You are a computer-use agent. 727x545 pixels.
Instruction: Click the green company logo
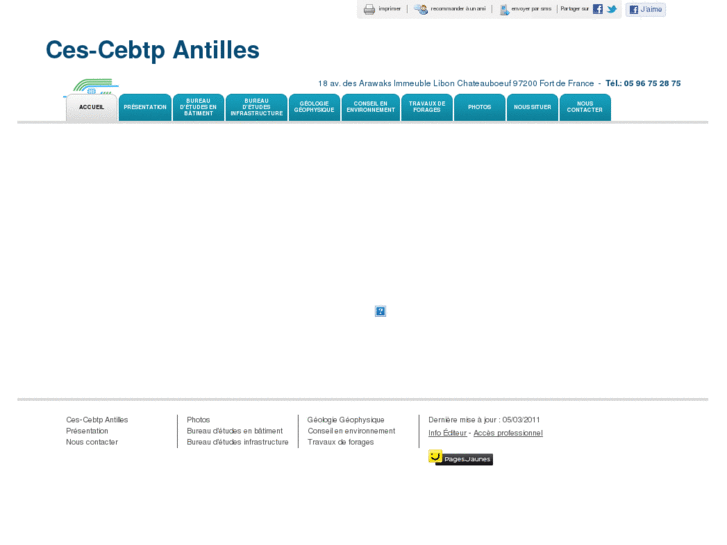coord(92,86)
